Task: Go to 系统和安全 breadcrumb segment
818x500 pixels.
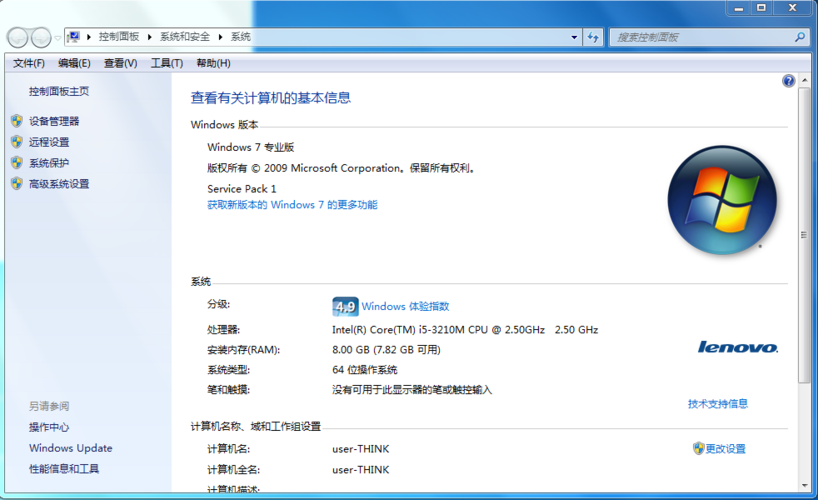Action: (185, 37)
